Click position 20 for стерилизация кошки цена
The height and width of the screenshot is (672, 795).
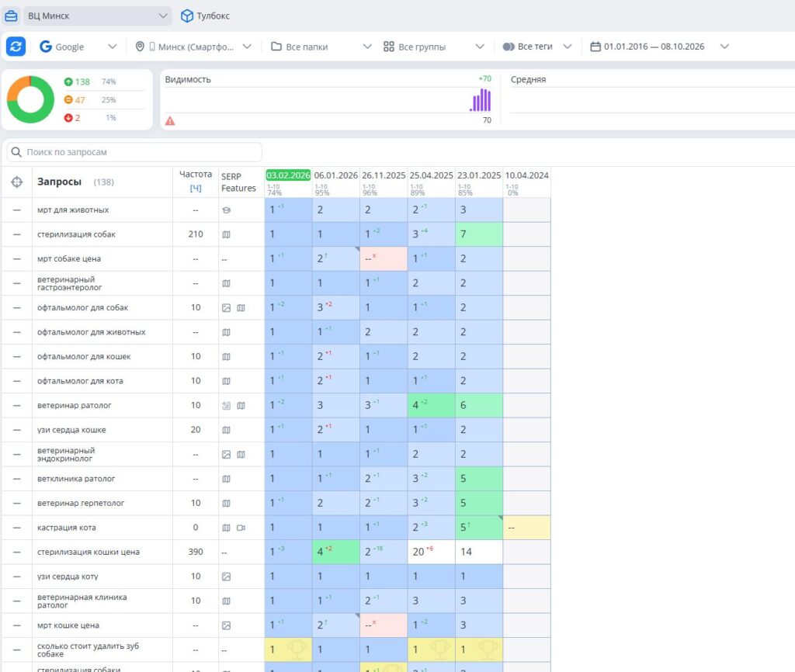(x=431, y=552)
